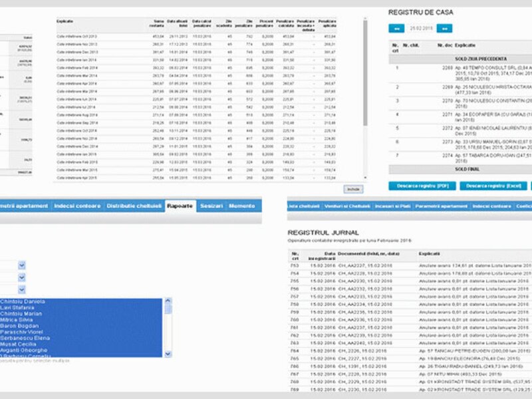The height and width of the screenshot is (399, 532).
Task: Select the Memento tab
Action: pyautogui.click(x=242, y=206)
